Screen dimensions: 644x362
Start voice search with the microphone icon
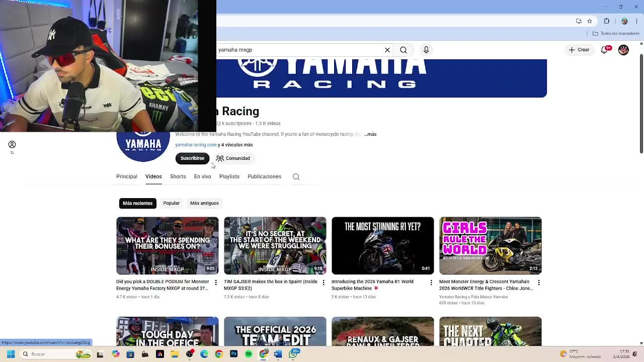point(426,50)
